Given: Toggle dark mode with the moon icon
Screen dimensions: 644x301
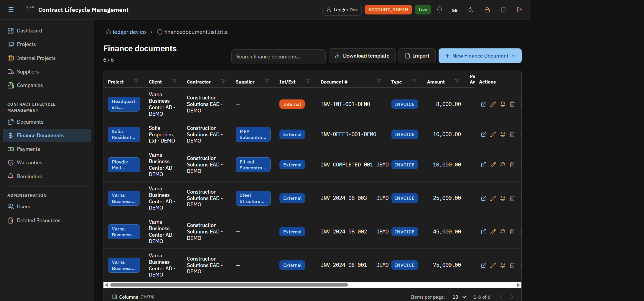Looking at the screenshot, I should pyautogui.click(x=471, y=10).
